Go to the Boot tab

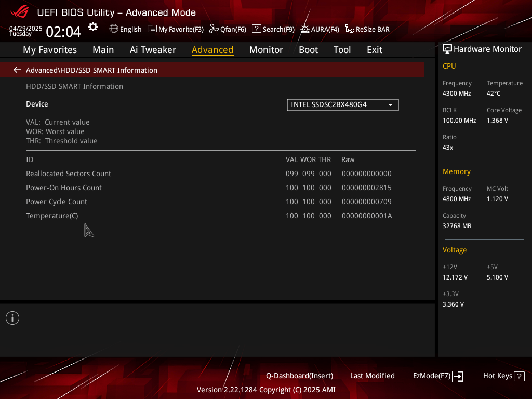click(x=308, y=50)
